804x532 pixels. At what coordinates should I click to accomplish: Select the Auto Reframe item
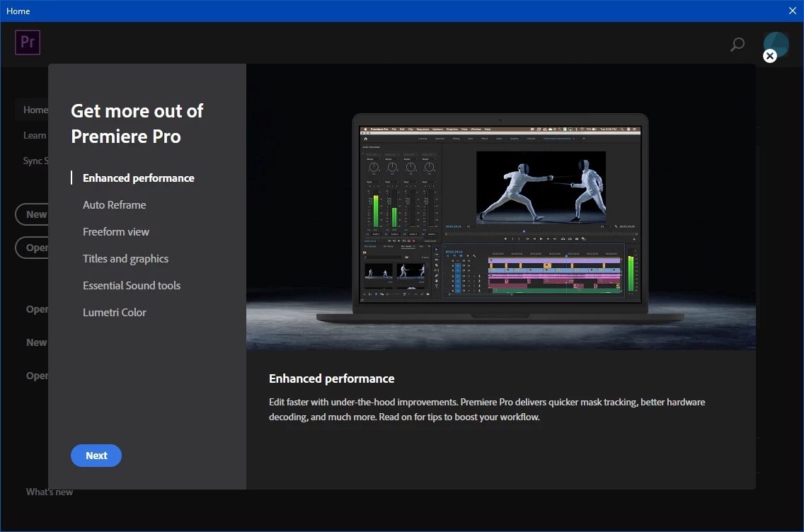coord(115,204)
